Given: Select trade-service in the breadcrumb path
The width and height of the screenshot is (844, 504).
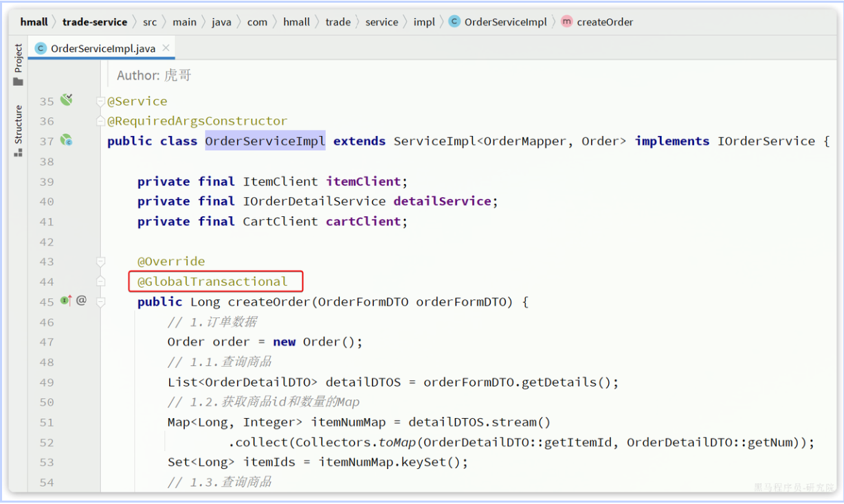Looking at the screenshot, I should [95, 22].
